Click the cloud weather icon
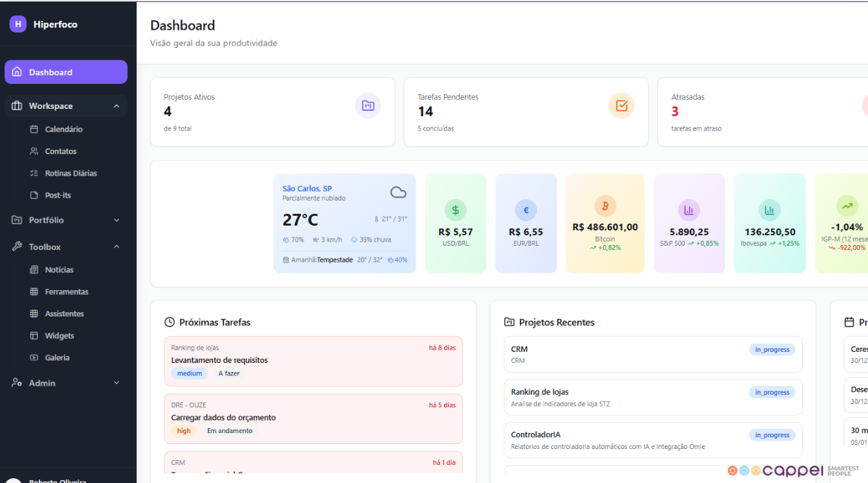Viewport: 868px width, 483px height. [x=398, y=193]
